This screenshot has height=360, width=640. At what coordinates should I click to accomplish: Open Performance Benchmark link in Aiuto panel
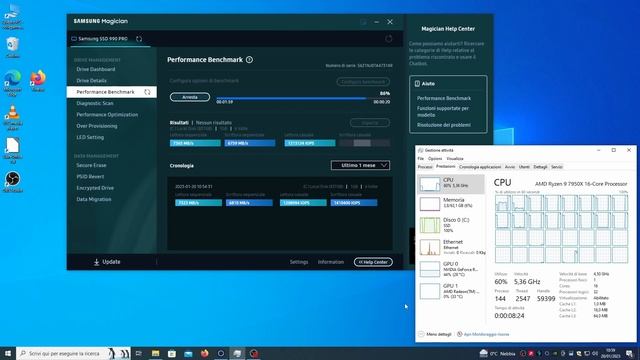(444, 98)
